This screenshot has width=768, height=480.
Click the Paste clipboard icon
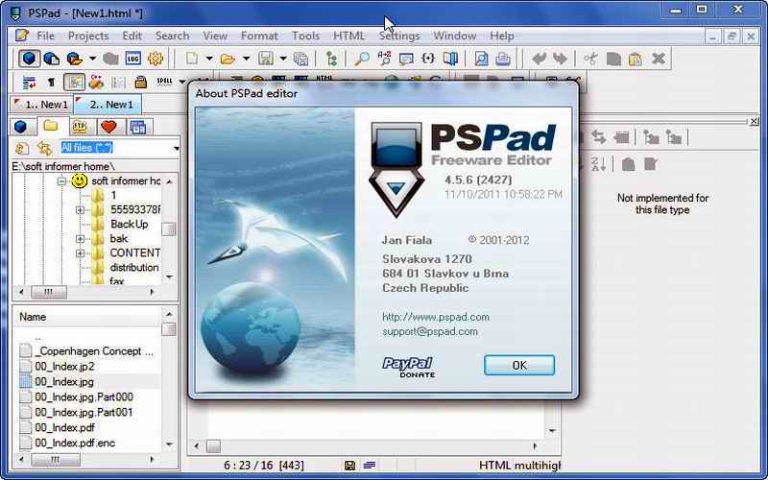tap(635, 59)
